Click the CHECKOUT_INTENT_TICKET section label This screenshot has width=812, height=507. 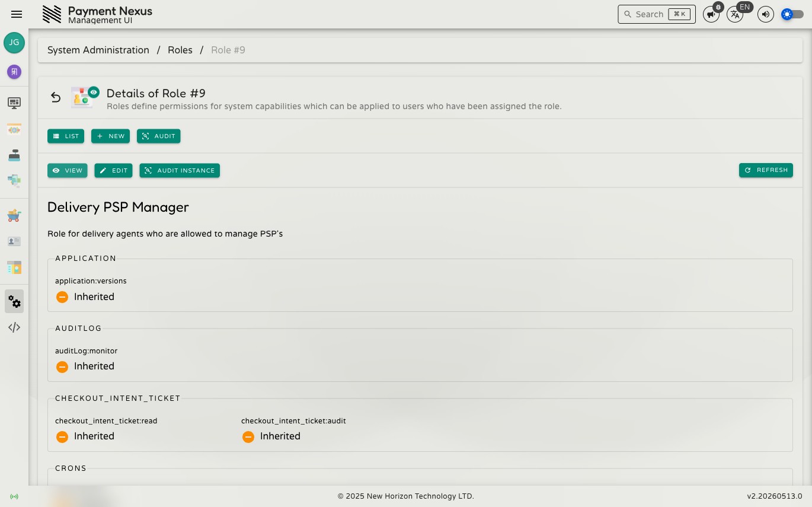(117, 398)
